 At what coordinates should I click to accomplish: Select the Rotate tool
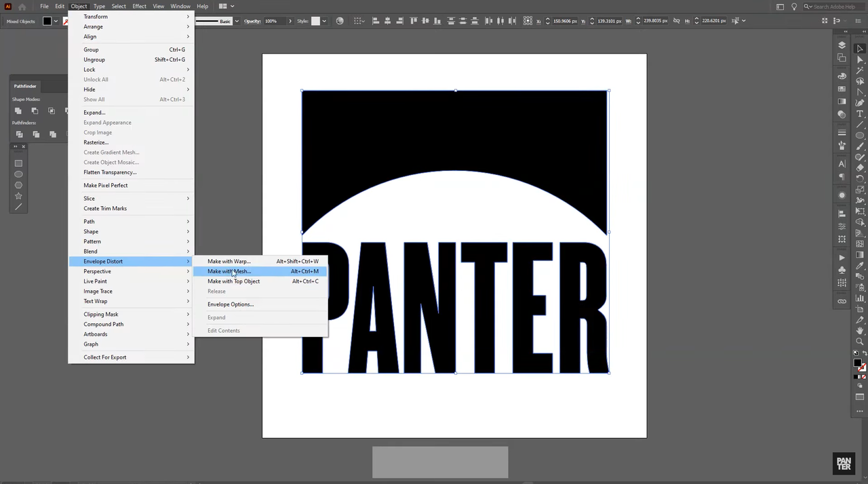tap(860, 179)
